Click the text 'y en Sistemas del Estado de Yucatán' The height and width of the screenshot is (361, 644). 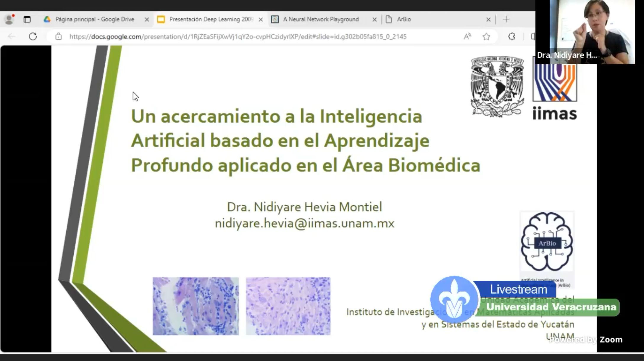(x=498, y=325)
